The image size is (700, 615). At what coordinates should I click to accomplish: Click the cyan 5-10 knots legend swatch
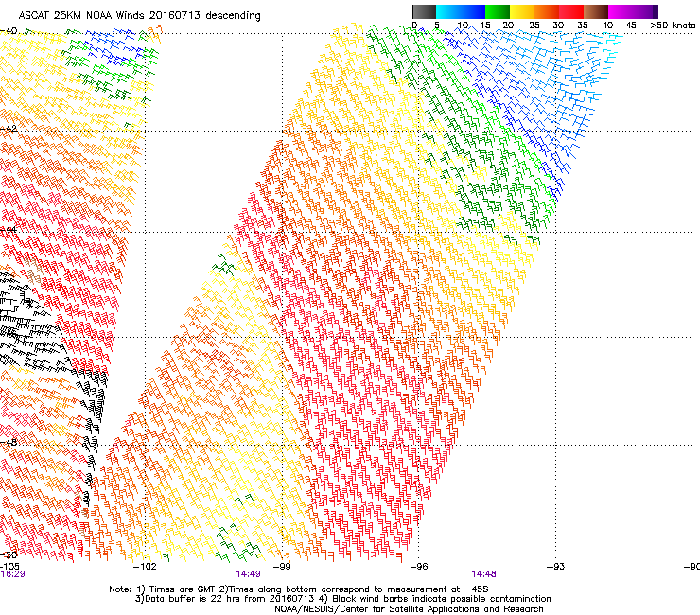[448, 11]
